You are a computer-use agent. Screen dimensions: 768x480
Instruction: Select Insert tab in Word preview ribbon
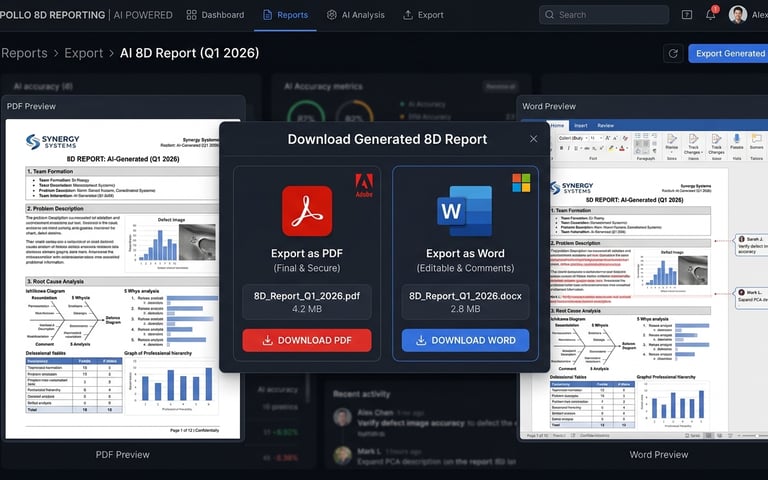(581, 125)
